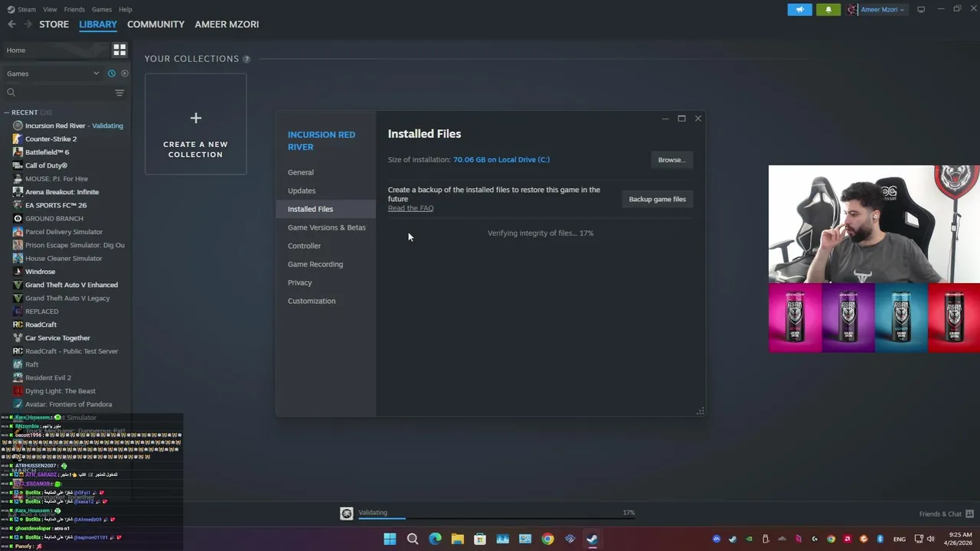
Task: Click the Counter-Strike 2 game icon
Action: pyautogui.click(x=18, y=139)
